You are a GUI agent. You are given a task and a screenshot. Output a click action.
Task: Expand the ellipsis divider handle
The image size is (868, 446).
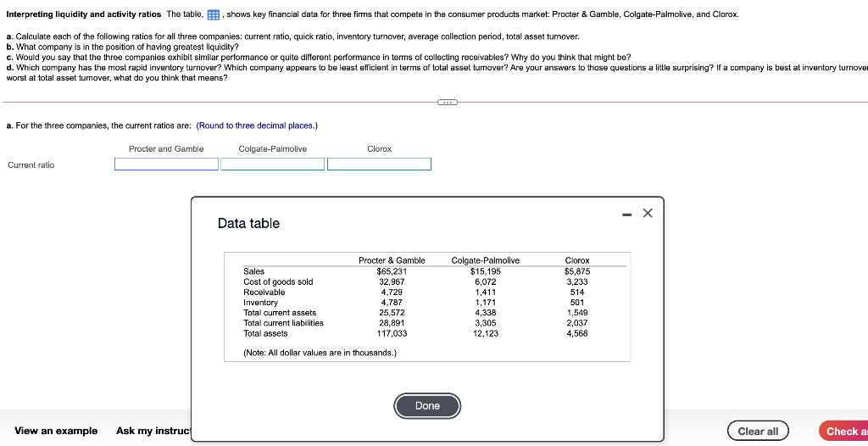(x=447, y=102)
